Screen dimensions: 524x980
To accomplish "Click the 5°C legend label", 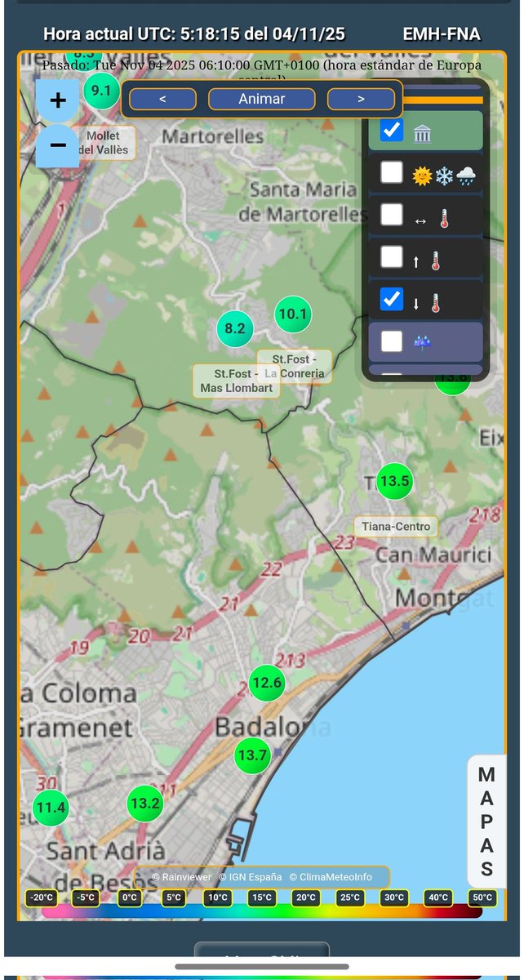I will pyautogui.click(x=174, y=898).
